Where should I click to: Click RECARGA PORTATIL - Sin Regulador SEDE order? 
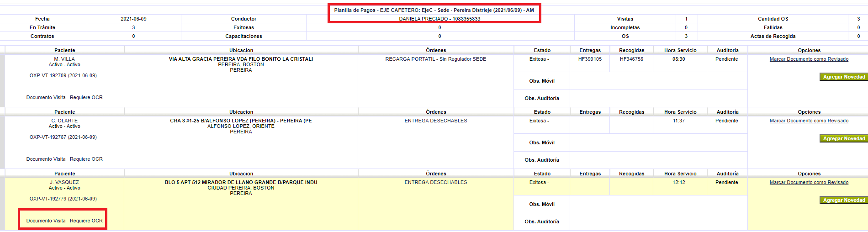436,59
